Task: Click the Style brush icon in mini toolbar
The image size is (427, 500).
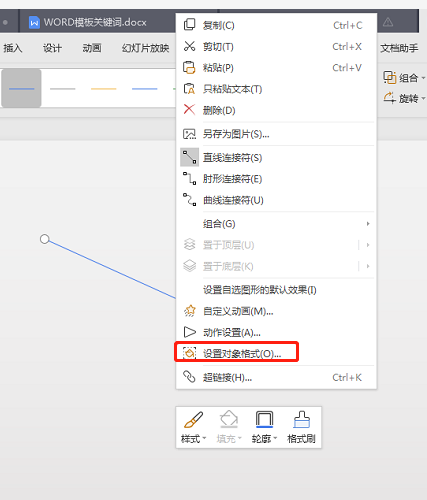Action: click(x=193, y=420)
